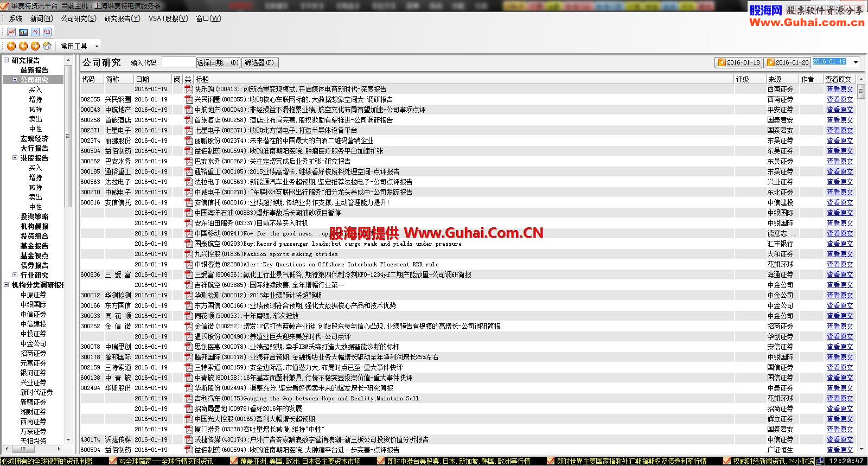Select 投资策略 in the tree
This screenshot has width=868, height=466.
34,216
